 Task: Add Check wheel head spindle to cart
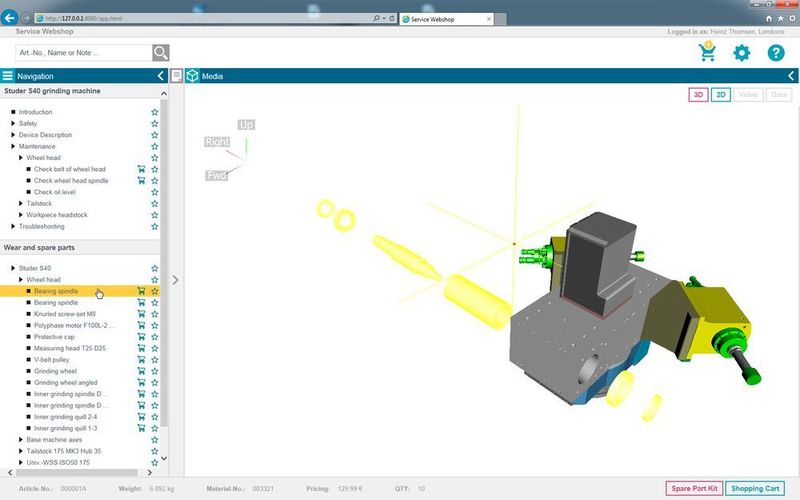(x=141, y=181)
